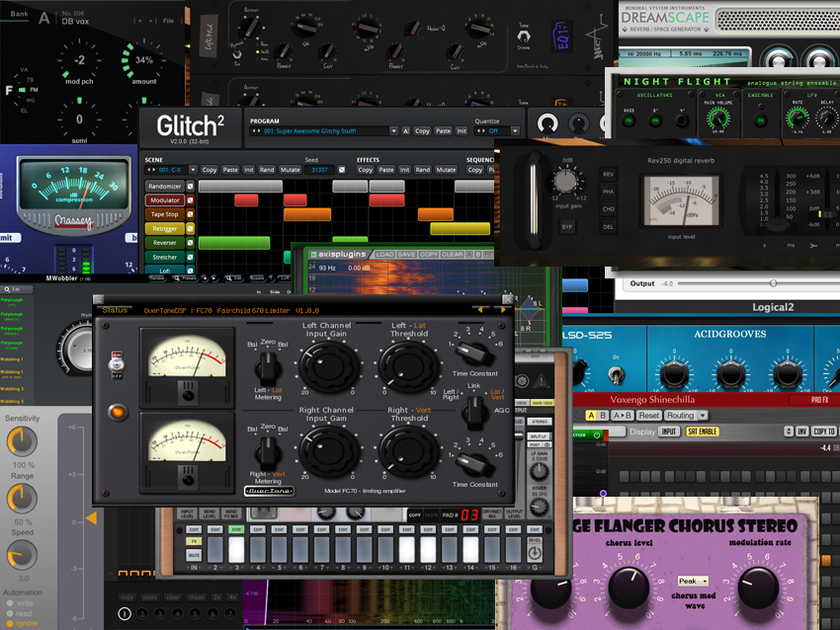The width and height of the screenshot is (840, 630).
Task: Click the Left Channel Input Gain knob
Action: coord(328,366)
